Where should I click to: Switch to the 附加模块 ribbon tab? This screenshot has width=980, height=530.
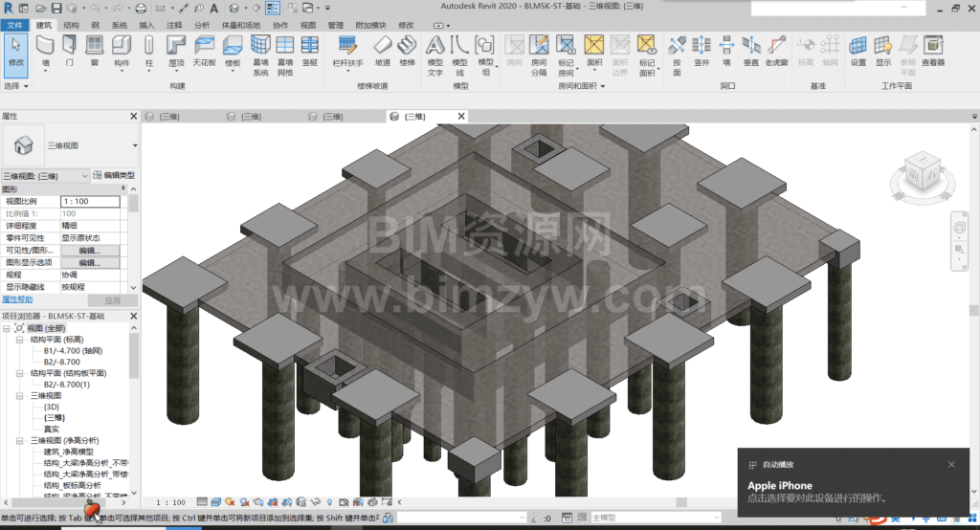pyautogui.click(x=370, y=25)
